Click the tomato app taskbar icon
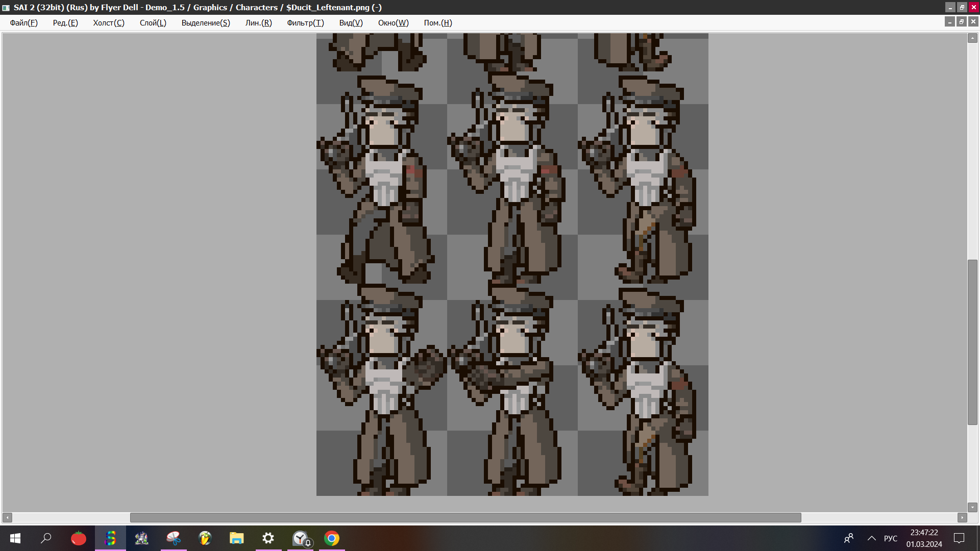Screen dimensions: 980x551 coord(79,538)
